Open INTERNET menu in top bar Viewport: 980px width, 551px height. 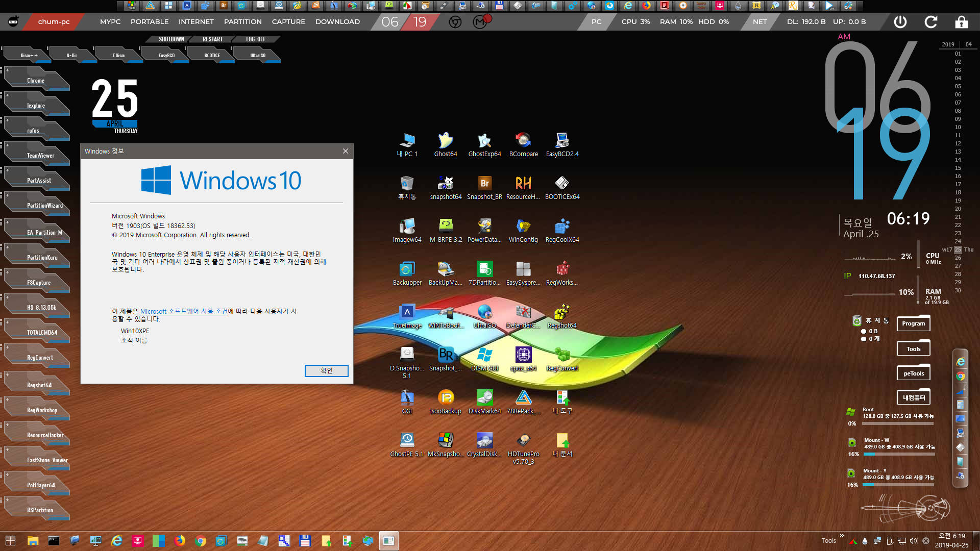tap(196, 22)
